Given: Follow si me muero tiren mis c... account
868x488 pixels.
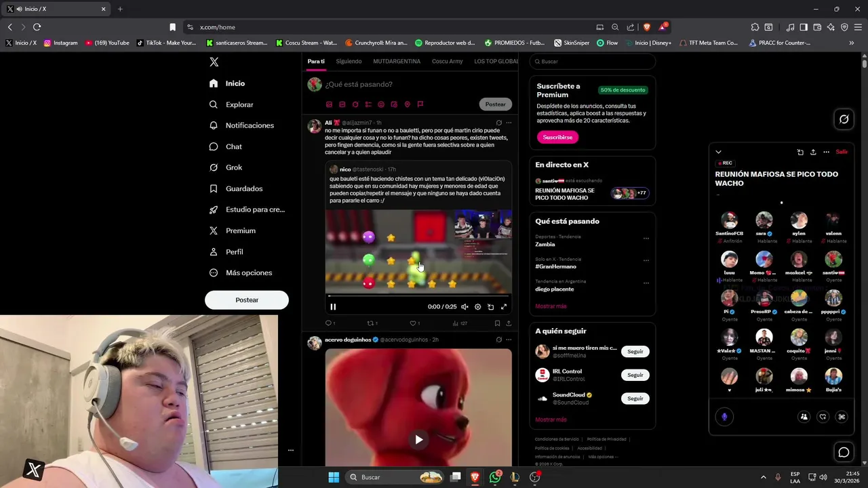Looking at the screenshot, I should [x=635, y=351].
